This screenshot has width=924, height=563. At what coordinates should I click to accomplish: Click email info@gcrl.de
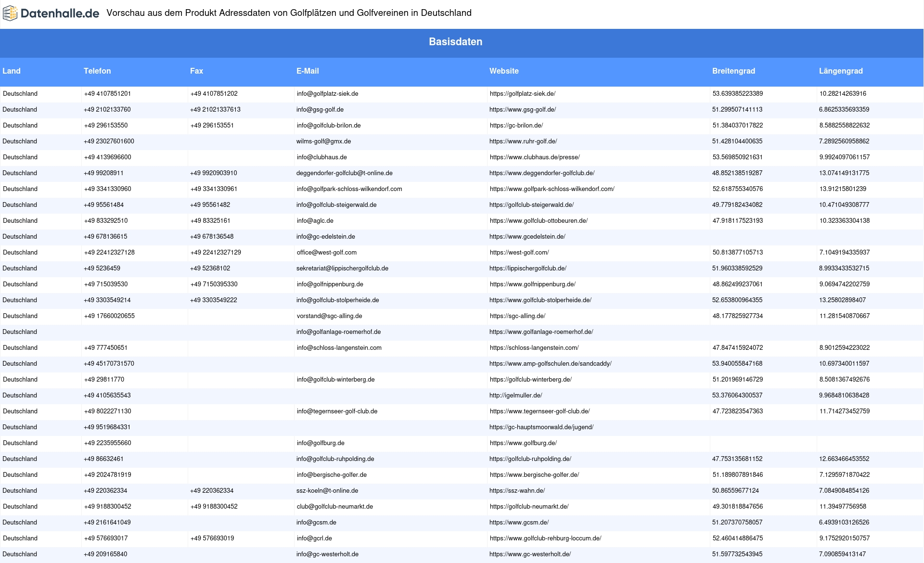point(314,538)
